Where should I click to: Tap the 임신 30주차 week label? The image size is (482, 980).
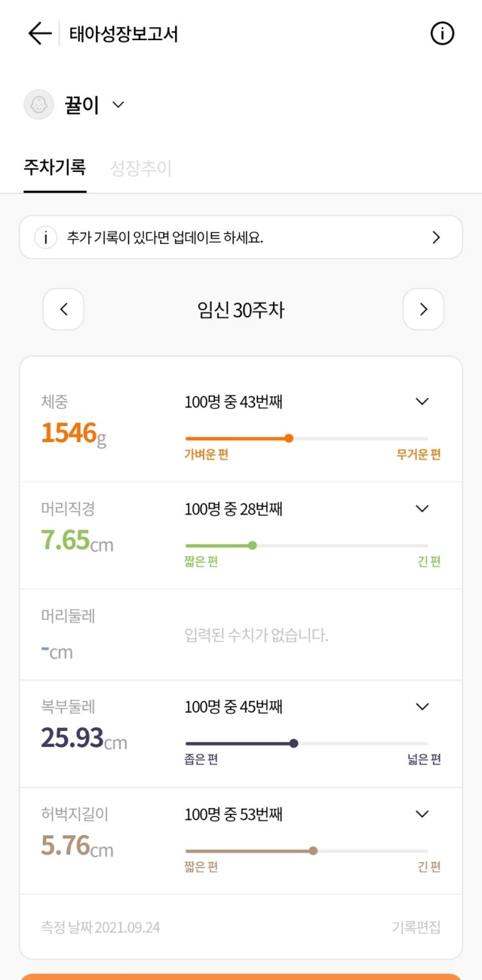(x=241, y=310)
